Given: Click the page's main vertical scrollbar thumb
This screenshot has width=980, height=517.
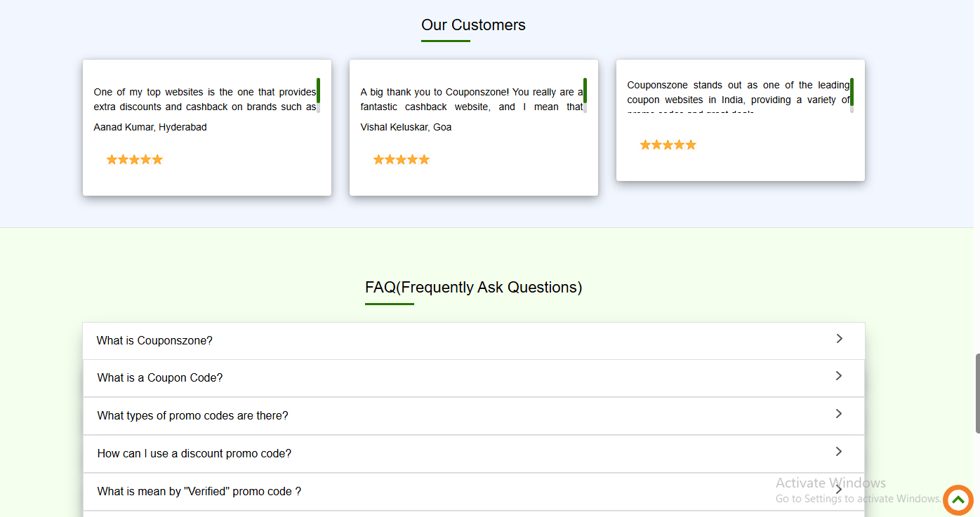Looking at the screenshot, I should coord(976,393).
